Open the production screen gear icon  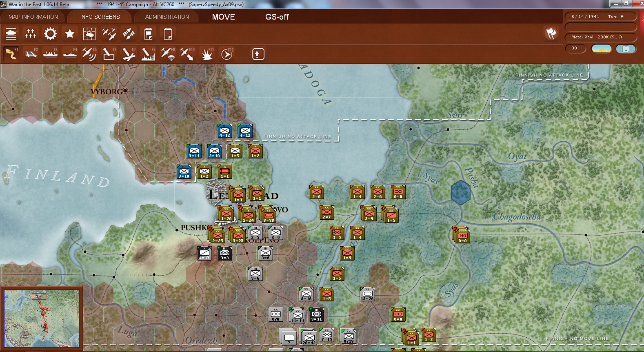[50, 33]
